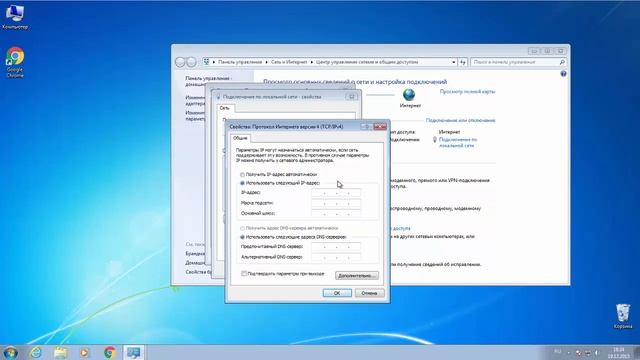Refresh the Control Panel address bar
This screenshot has width=640, height=360.
click(x=462, y=62)
